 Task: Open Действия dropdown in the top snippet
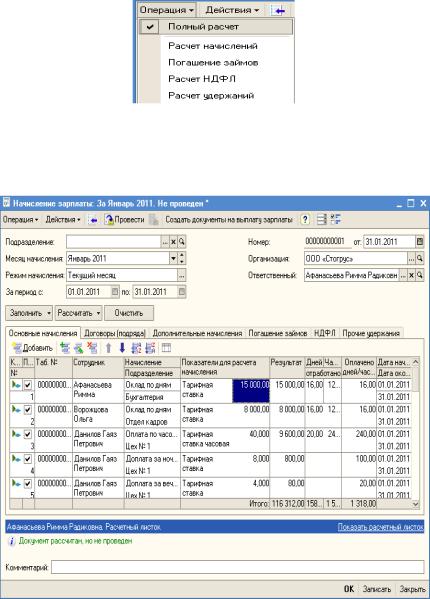click(x=232, y=10)
